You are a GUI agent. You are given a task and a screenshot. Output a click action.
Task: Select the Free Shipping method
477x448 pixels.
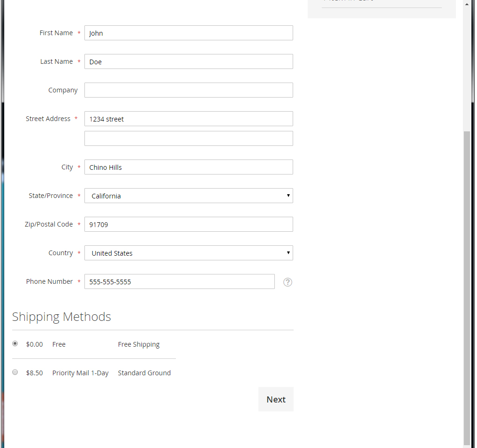click(15, 343)
